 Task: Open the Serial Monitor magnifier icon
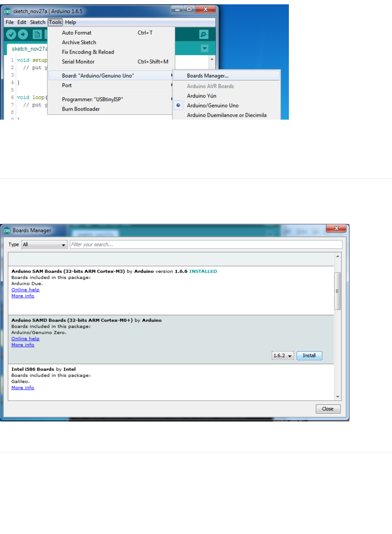pyautogui.click(x=204, y=35)
